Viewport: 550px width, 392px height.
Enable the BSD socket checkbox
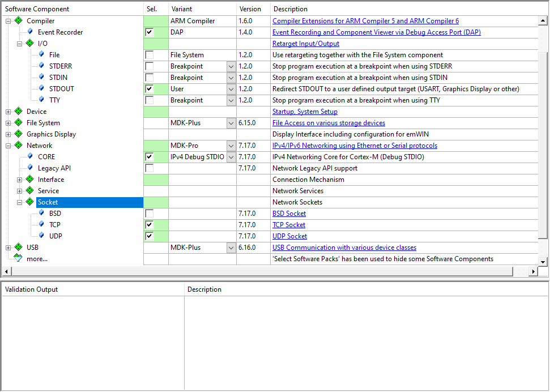point(150,214)
